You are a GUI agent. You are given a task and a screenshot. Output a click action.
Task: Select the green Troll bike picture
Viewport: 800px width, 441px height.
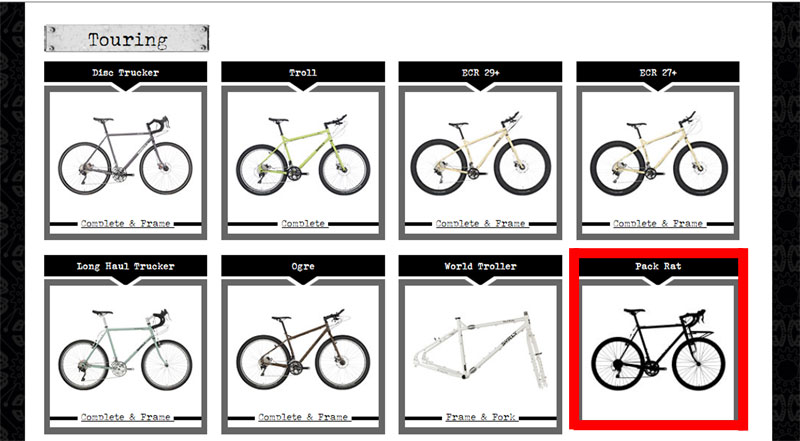[303, 155]
